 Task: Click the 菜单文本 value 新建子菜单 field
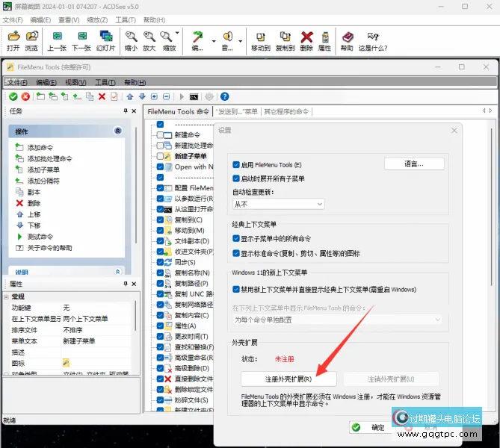point(96,341)
